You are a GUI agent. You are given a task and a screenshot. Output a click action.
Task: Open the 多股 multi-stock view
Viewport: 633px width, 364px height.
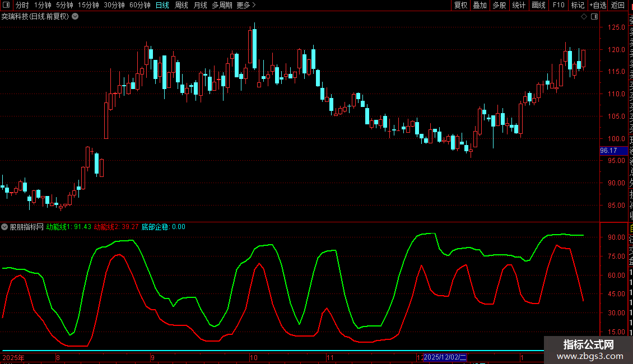click(499, 5)
